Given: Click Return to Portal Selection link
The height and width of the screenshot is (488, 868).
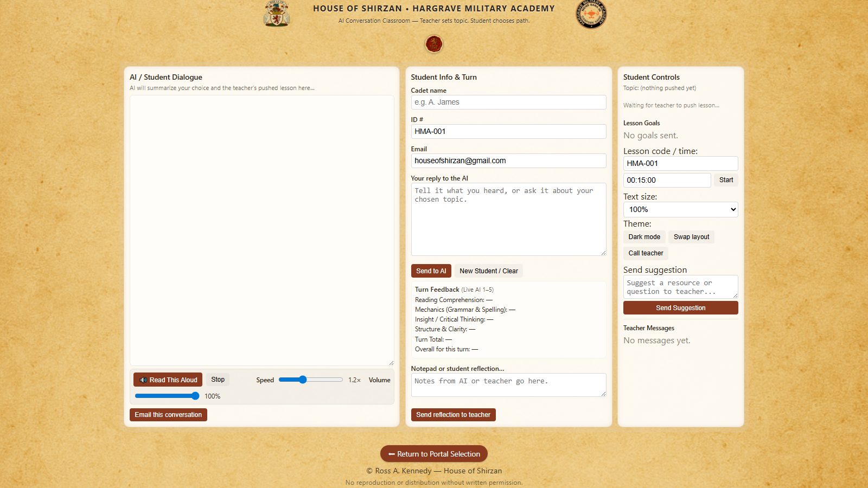Looking at the screenshot, I should (x=434, y=454).
